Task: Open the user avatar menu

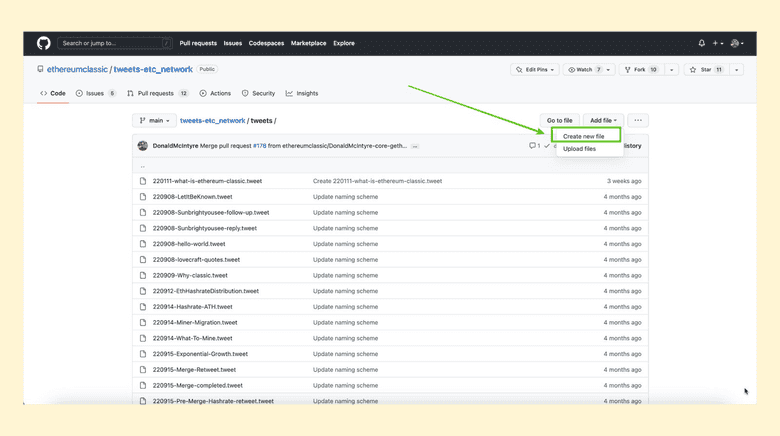Action: pos(736,43)
